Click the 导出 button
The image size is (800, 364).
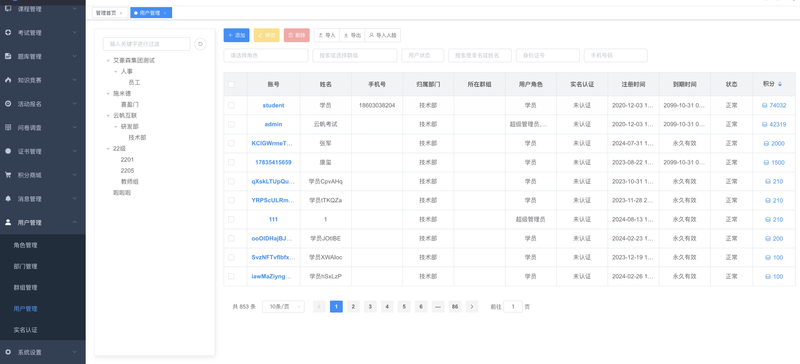[353, 35]
